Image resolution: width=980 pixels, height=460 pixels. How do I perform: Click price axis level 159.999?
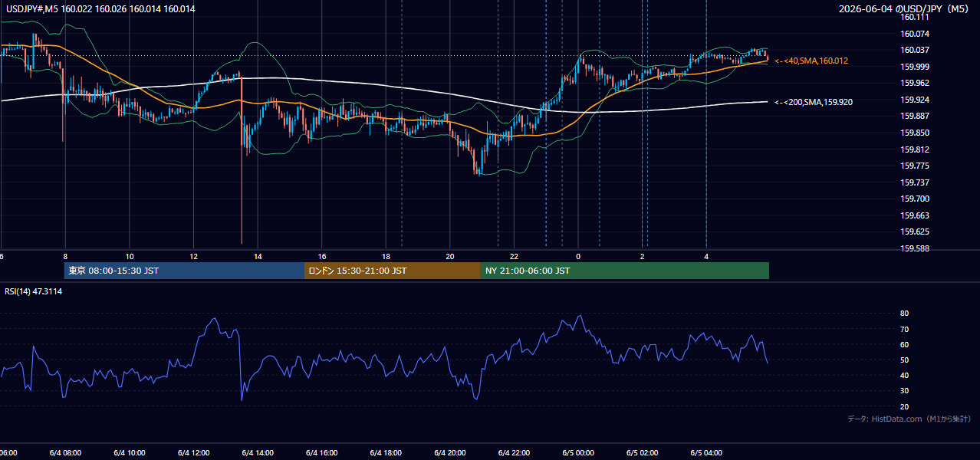[x=915, y=67]
